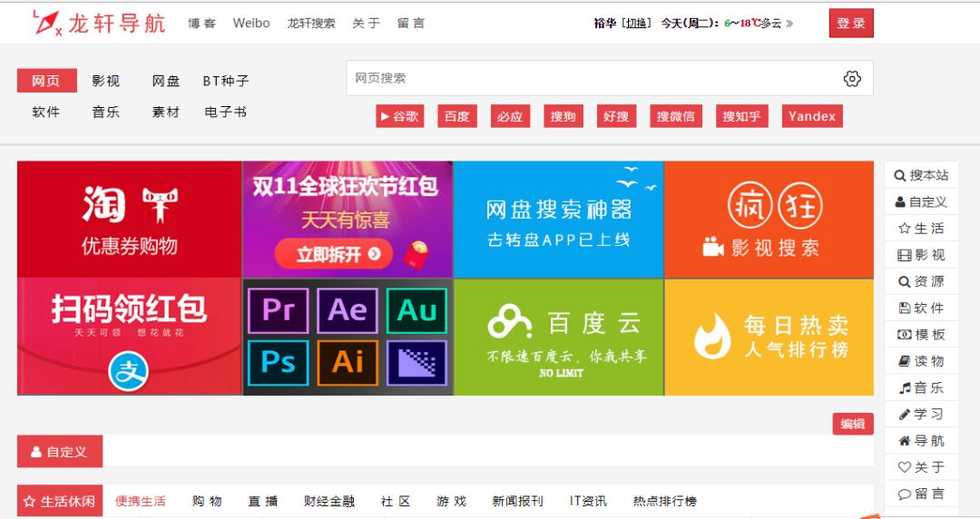Click the 搜本站 sidebar item
Screen dimensions: 980x519
tap(921, 176)
